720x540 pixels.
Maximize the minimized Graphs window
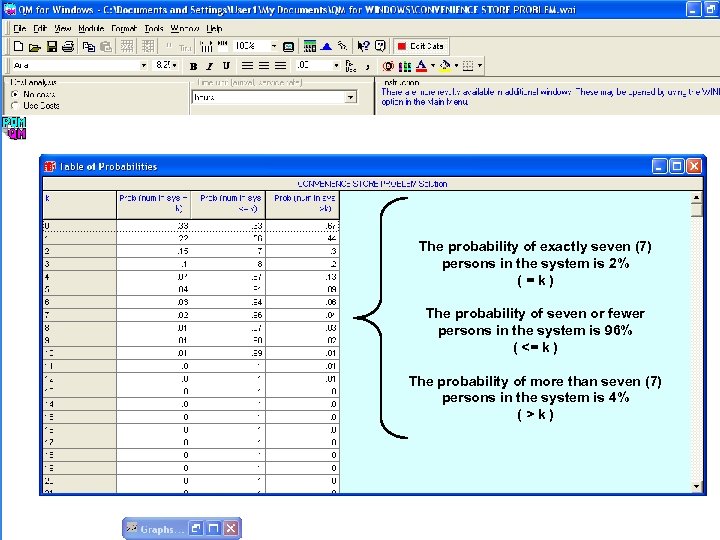(x=214, y=529)
